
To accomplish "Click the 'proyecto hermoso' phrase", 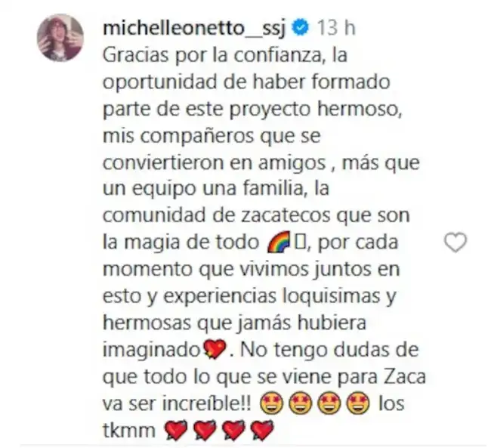I will (x=316, y=110).
